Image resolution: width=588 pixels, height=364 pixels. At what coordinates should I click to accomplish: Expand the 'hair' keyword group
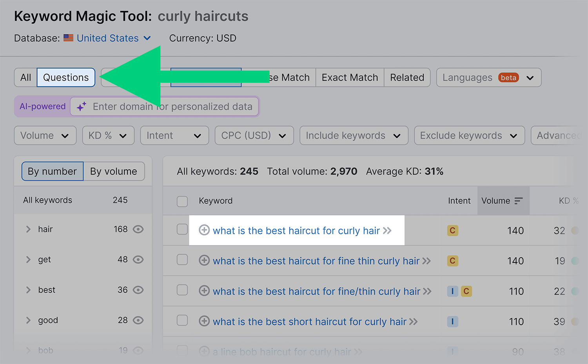28,229
